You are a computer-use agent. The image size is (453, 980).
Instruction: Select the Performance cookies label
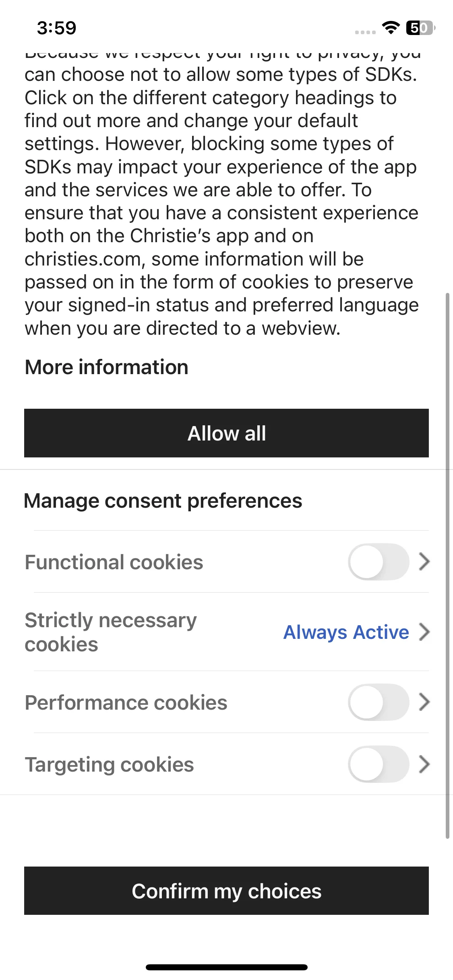pyautogui.click(x=126, y=702)
